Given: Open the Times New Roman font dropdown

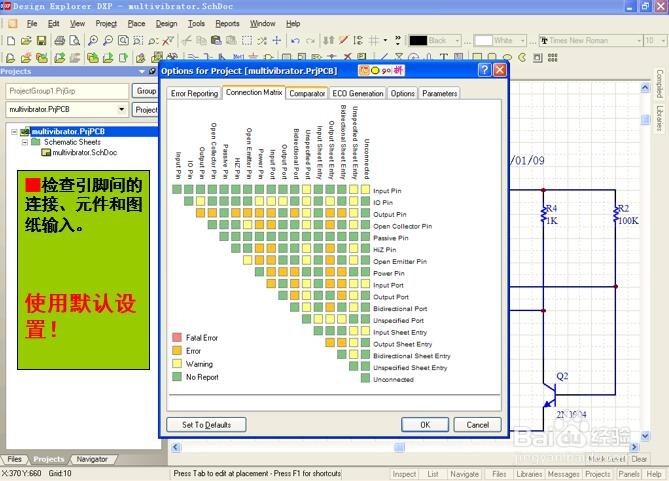Looking at the screenshot, I should 639,41.
